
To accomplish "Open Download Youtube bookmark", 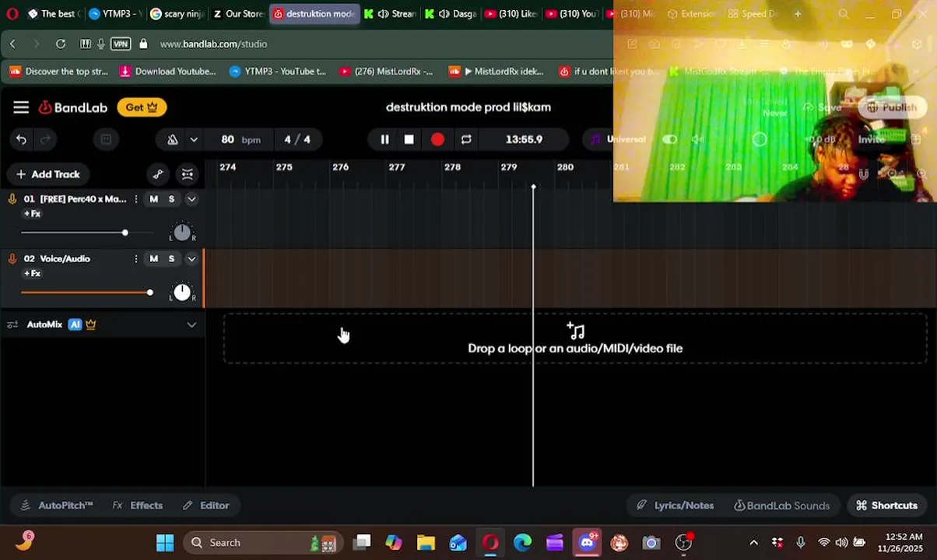I will point(168,72).
